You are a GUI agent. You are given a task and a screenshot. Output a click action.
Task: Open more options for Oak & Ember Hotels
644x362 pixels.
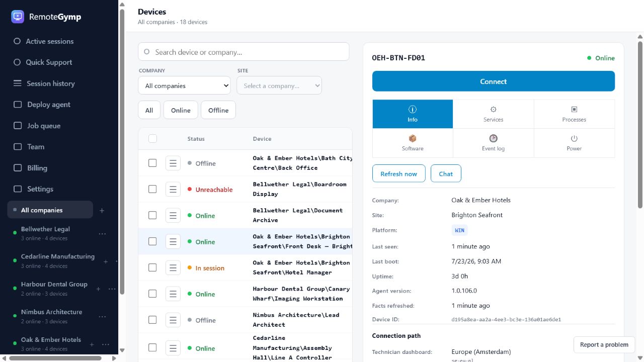click(x=106, y=344)
